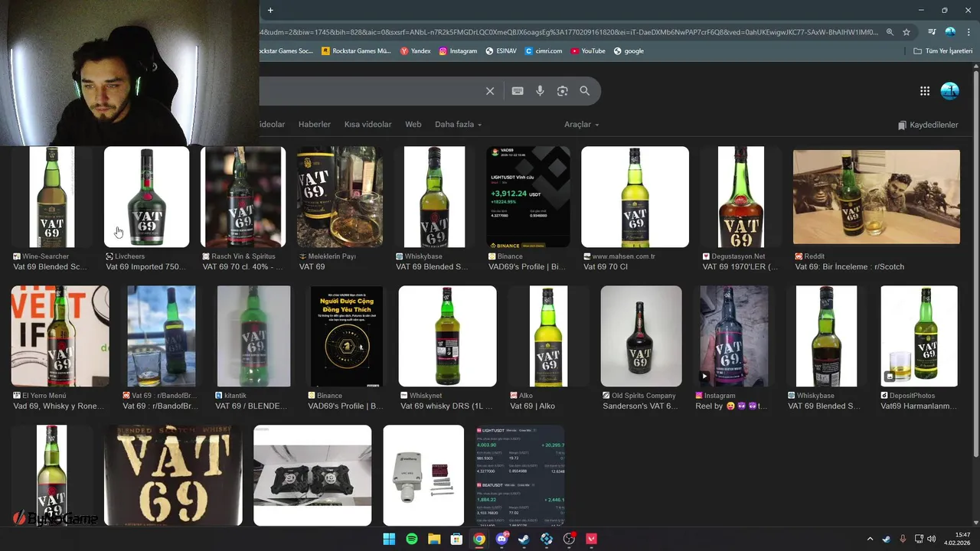The height and width of the screenshot is (551, 980).
Task: Open Reddit Vat 69: Bir İnceleme image
Action: (876, 197)
